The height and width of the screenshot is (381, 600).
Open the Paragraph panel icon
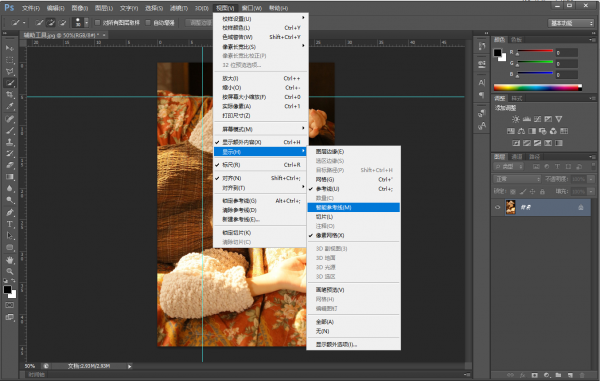(x=482, y=94)
